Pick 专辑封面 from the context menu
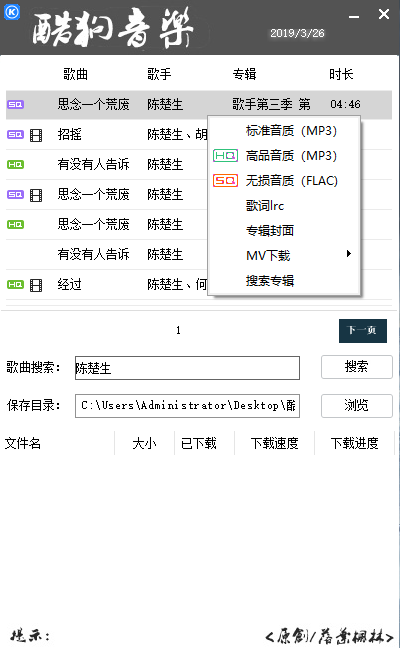This screenshot has width=400, height=648. (x=270, y=231)
